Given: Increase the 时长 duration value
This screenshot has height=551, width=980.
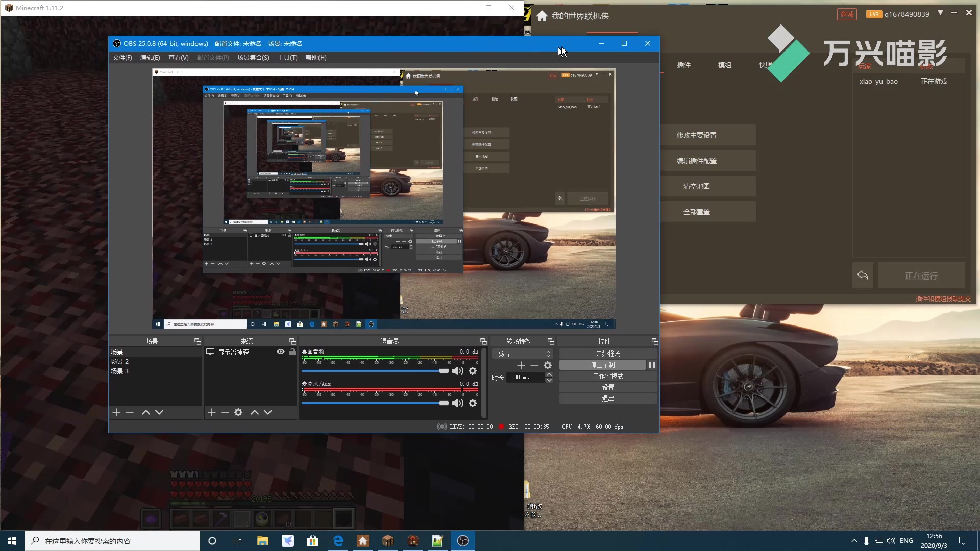Looking at the screenshot, I should (x=549, y=375).
